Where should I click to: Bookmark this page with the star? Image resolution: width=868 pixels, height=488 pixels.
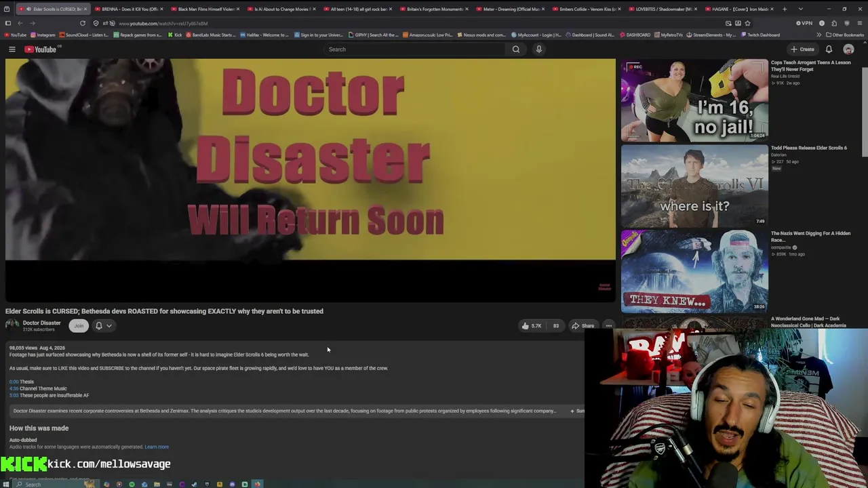pyautogui.click(x=747, y=23)
